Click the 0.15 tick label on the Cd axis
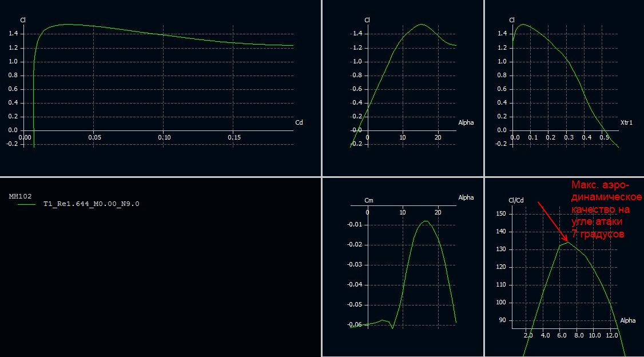 pos(234,138)
